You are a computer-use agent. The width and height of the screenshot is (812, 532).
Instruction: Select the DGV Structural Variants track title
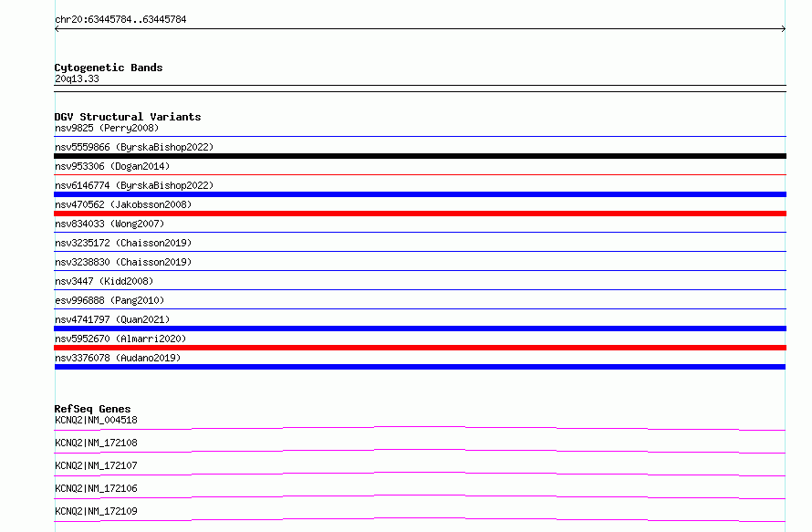coord(128,117)
